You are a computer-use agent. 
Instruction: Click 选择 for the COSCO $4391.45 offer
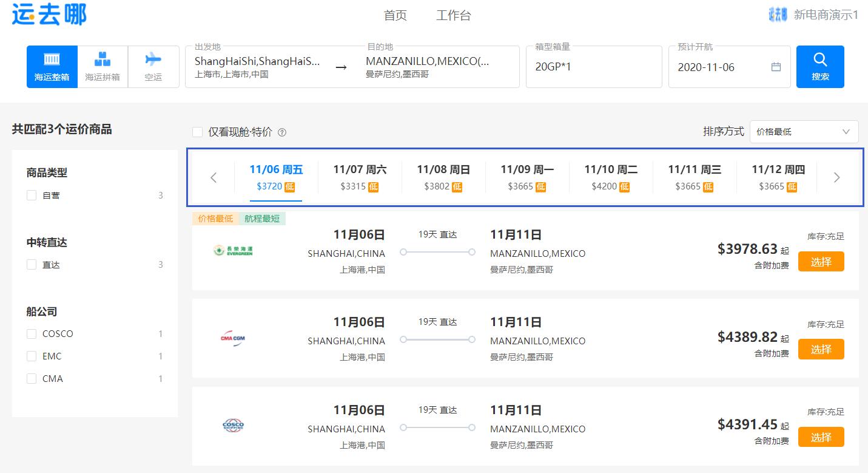pos(821,437)
